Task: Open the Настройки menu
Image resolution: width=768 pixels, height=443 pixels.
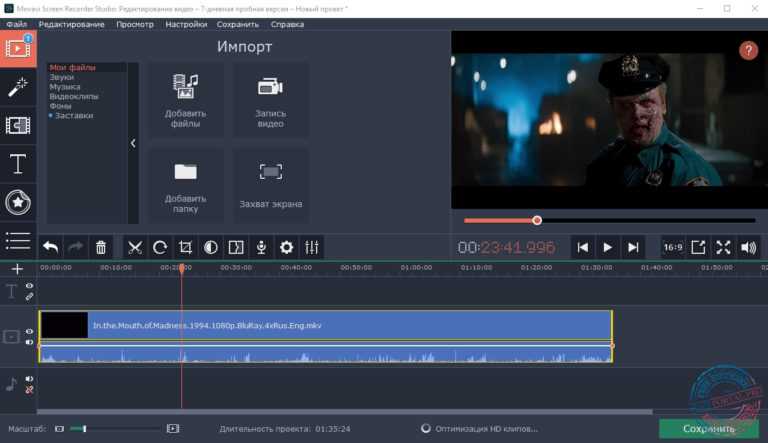Action: (x=186, y=24)
